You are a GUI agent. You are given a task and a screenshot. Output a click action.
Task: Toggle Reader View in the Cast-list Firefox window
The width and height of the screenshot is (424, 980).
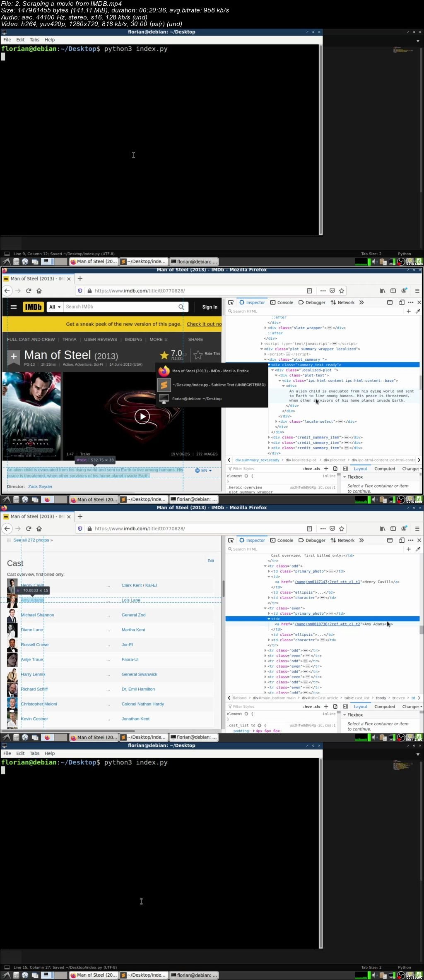[309, 529]
